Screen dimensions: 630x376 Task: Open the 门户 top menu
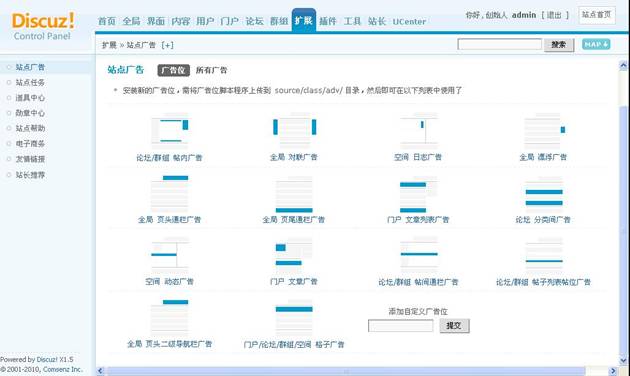[x=230, y=21]
